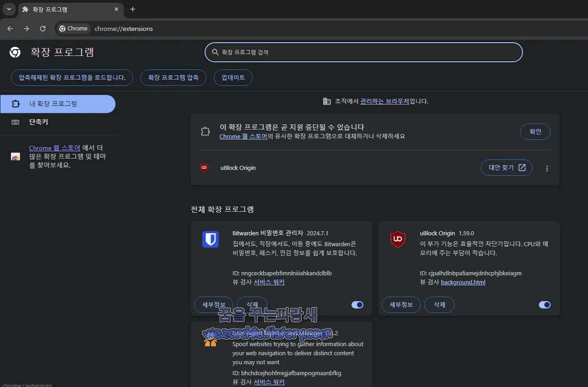This screenshot has height=387, width=588.
Task: Click the 확장 프로그램 압축 button
Action: pyautogui.click(x=173, y=78)
